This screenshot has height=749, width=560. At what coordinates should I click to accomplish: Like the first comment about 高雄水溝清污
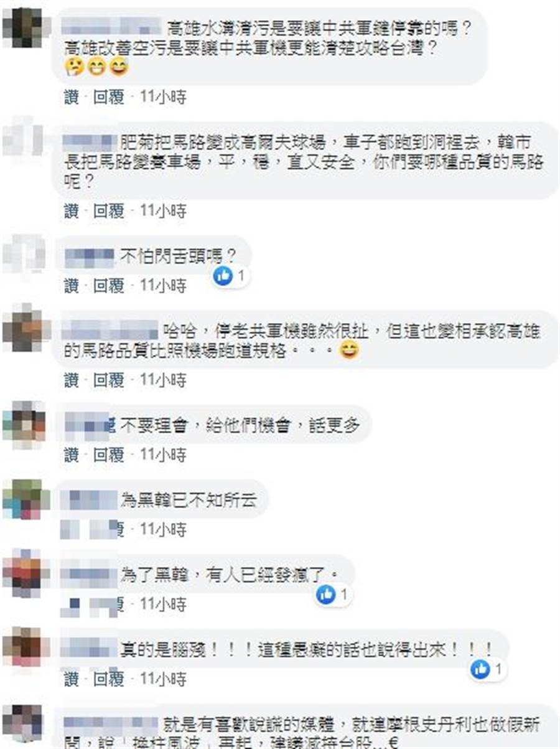click(72, 97)
